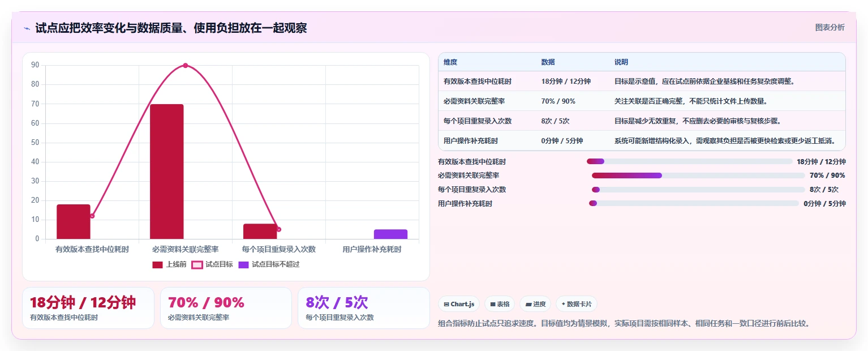Click x-axis label 每个项目重复录入次数

[278, 249]
